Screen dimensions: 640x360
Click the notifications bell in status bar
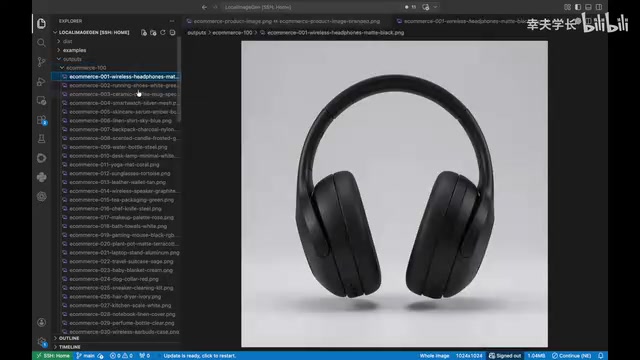pyautogui.click(x=600, y=356)
